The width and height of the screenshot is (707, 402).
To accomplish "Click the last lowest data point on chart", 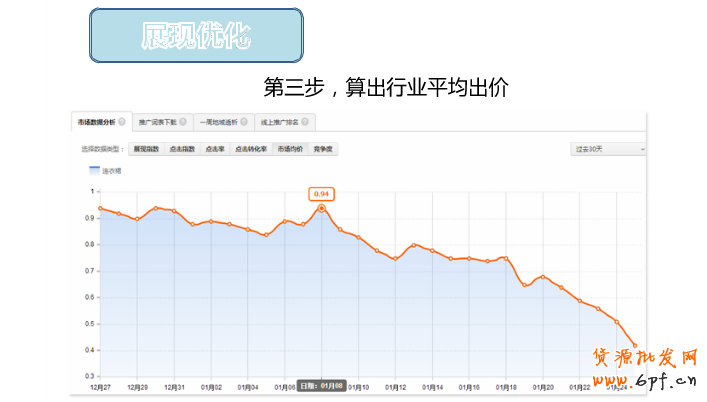I will click(634, 346).
